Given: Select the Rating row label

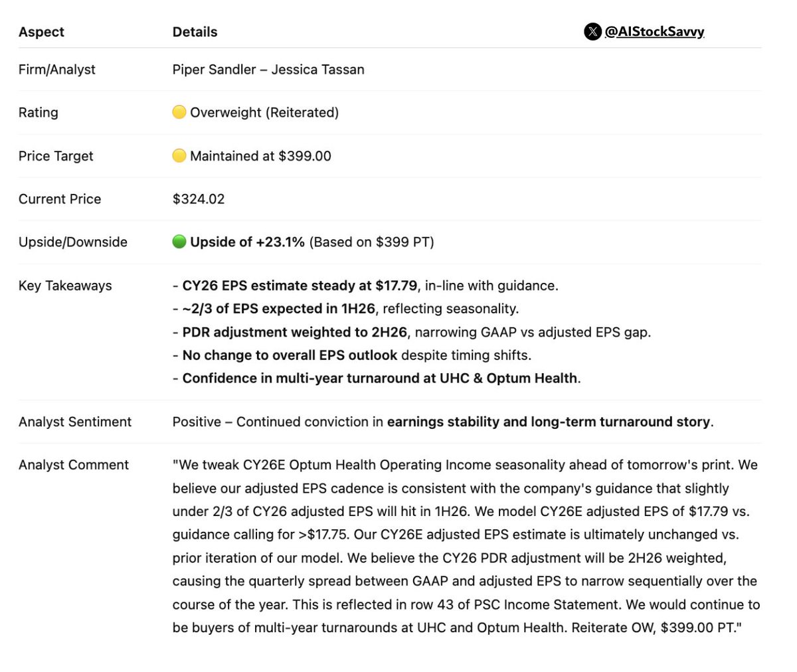Looking at the screenshot, I should click(x=39, y=112).
